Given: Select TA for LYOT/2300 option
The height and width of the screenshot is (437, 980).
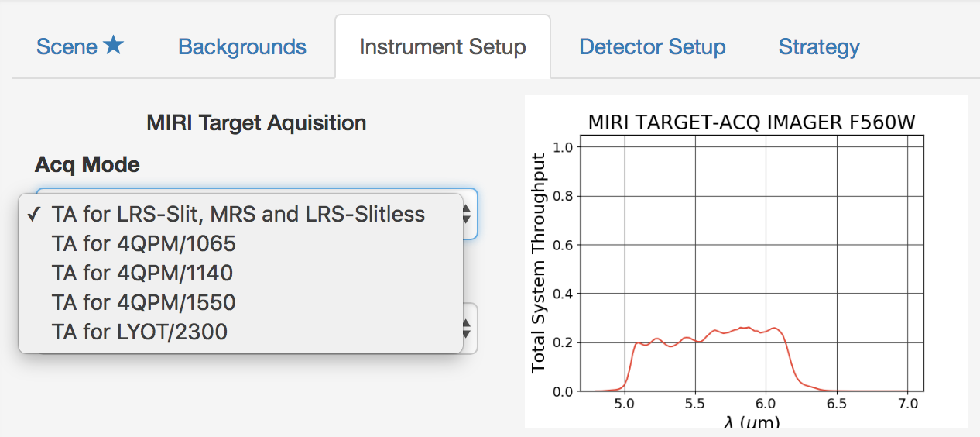Looking at the screenshot, I should click(140, 332).
